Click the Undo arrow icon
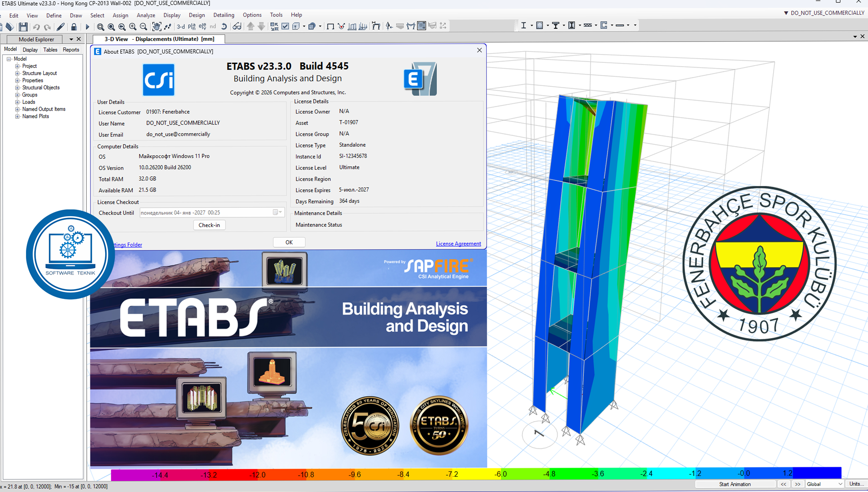Screen dimensions: 868x492 click(x=36, y=27)
